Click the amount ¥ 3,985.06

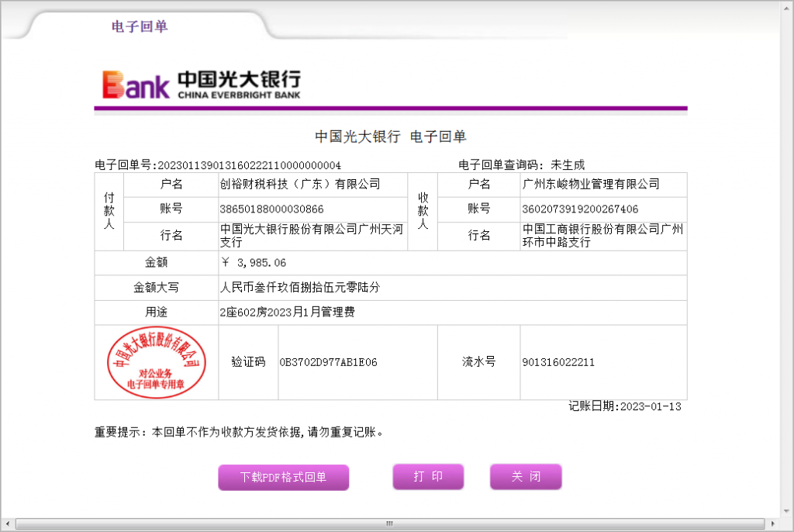pyautogui.click(x=254, y=263)
